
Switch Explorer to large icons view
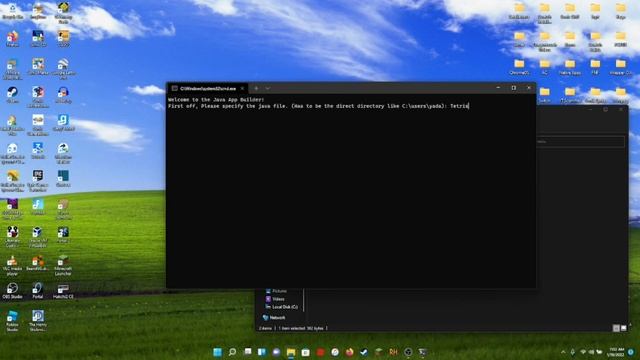(x=624, y=328)
